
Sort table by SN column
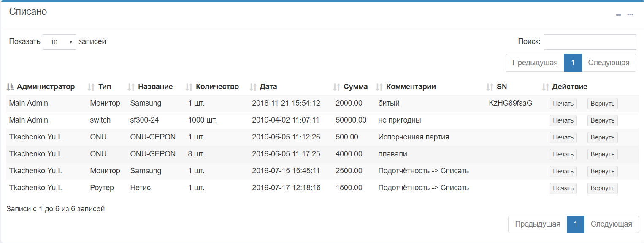[x=490, y=87]
